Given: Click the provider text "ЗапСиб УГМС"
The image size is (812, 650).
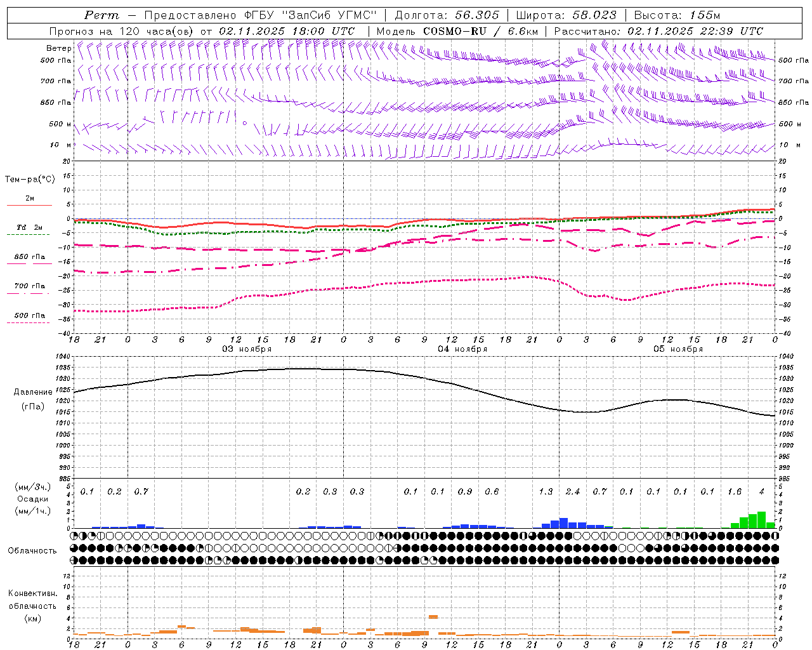Looking at the screenshot, I should coord(329,15).
